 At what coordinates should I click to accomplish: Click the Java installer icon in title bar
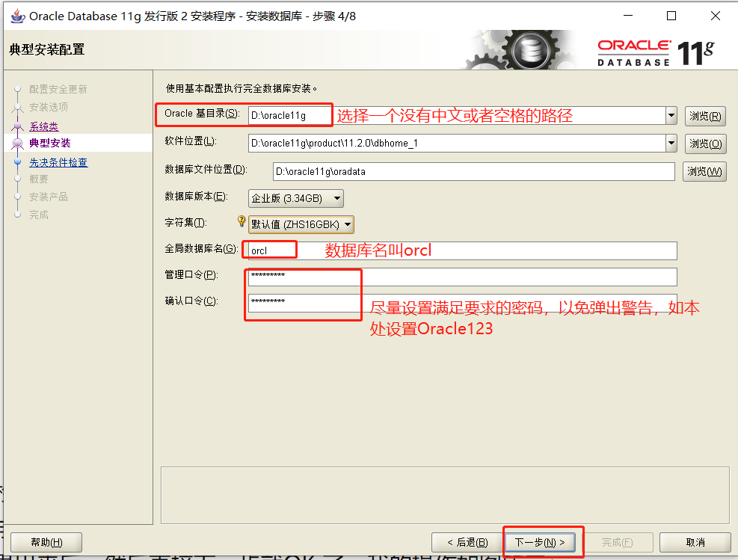(x=18, y=16)
